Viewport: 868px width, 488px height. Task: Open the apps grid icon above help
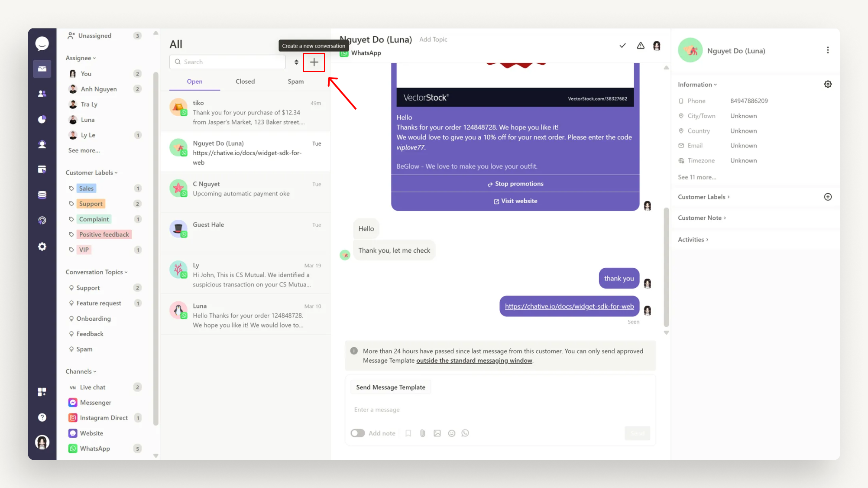pyautogui.click(x=42, y=391)
